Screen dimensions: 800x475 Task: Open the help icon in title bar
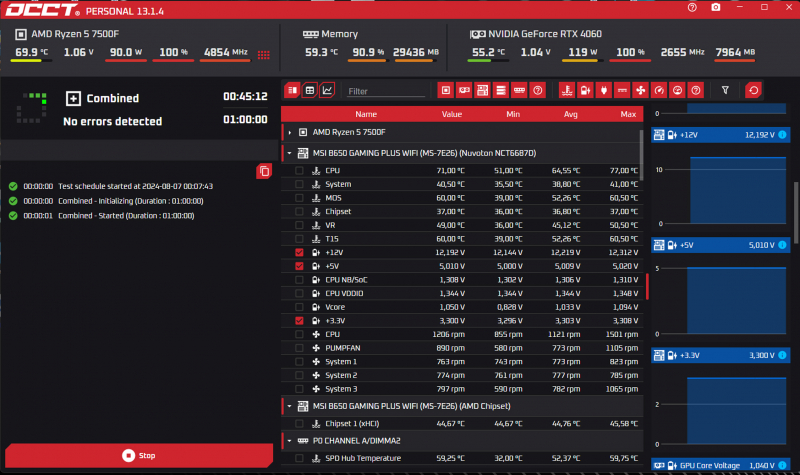click(x=692, y=8)
